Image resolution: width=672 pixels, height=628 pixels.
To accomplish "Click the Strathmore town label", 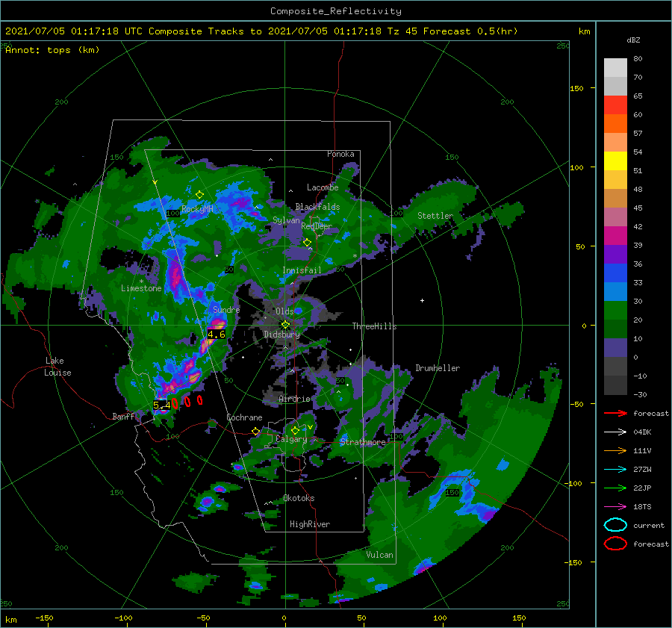I will click(x=363, y=442).
